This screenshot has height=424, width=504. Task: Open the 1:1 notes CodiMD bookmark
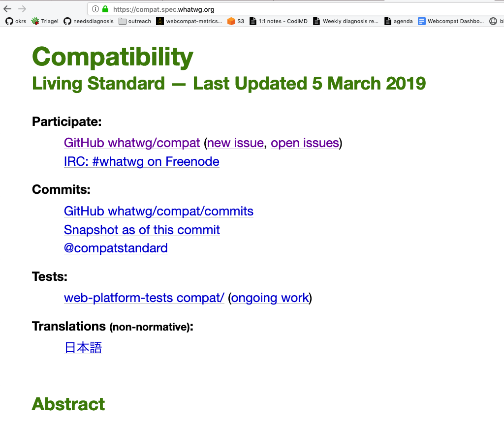pos(279,21)
